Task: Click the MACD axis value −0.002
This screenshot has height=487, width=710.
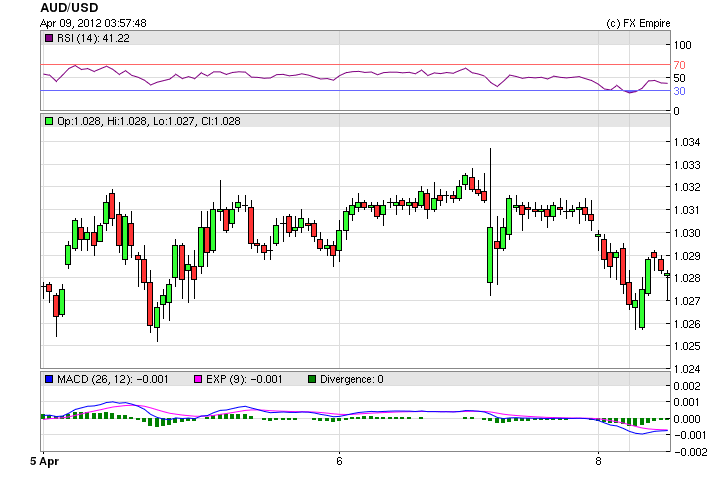Action: click(x=690, y=452)
